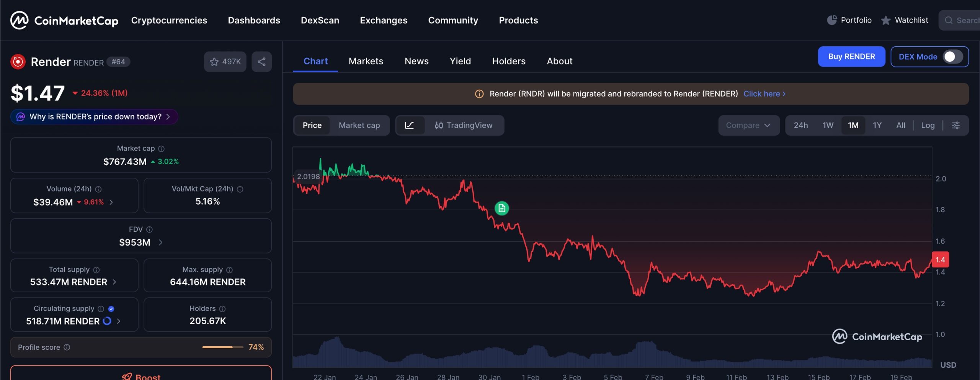Expand FDV details chevron

pos(160,242)
